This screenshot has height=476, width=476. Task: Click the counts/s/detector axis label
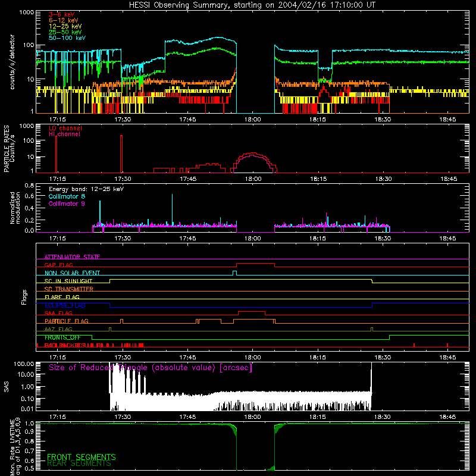pos(12,62)
